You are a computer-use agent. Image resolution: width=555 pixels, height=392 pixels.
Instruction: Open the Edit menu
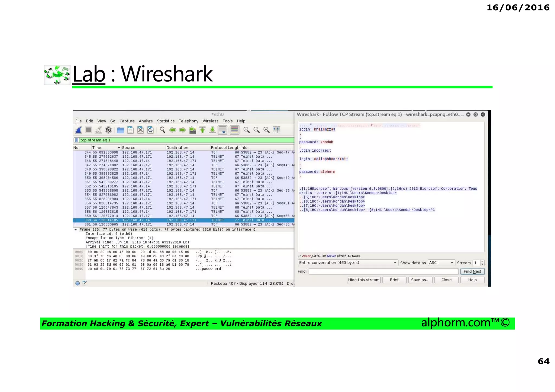click(x=89, y=121)
